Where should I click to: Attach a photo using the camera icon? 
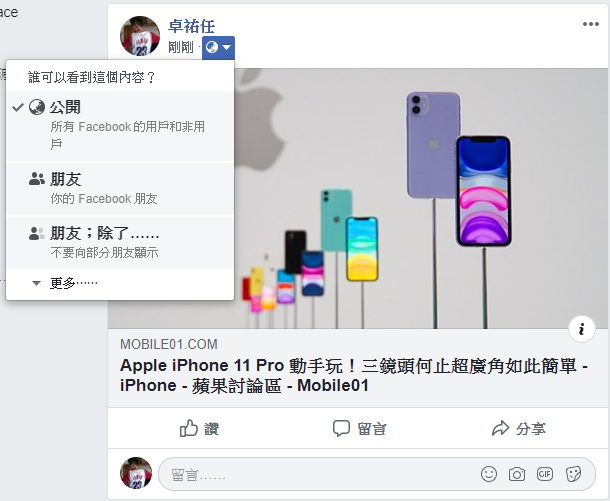click(x=517, y=474)
